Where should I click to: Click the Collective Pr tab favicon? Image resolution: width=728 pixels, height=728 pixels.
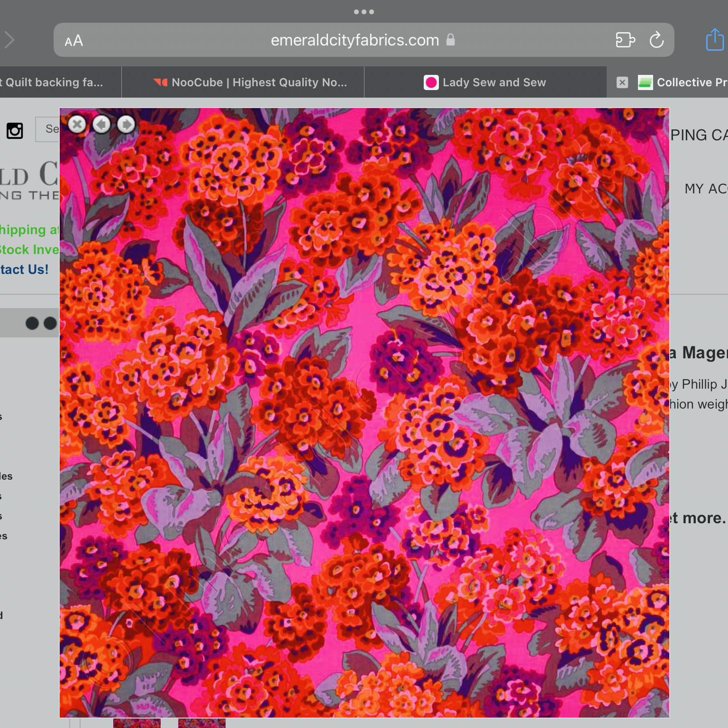coord(645,82)
